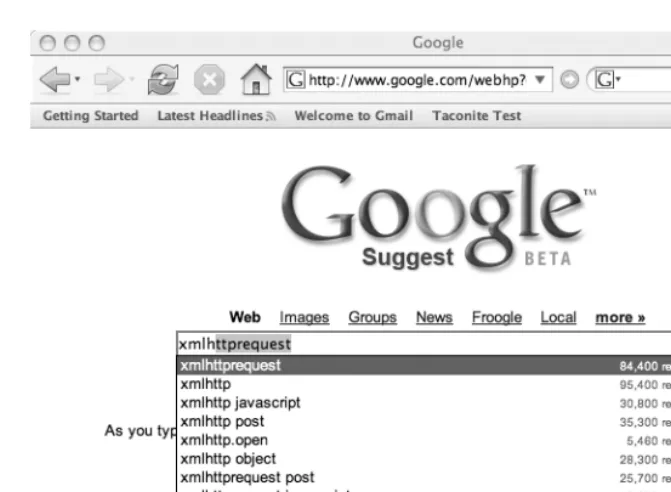
Task: Open the Taconite Test bookmark
Action: (x=477, y=116)
